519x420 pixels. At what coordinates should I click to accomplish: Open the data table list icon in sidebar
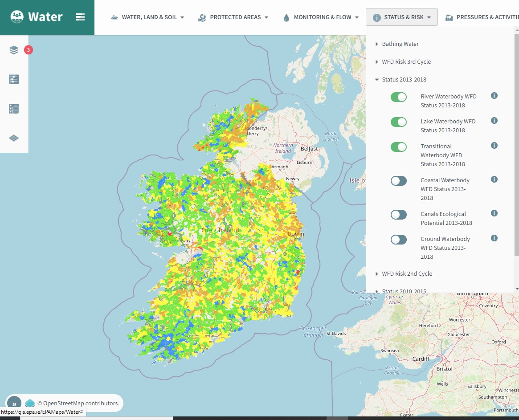coord(14,109)
